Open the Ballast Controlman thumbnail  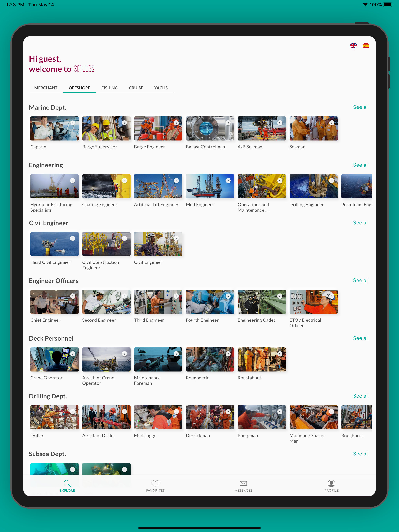click(210, 129)
